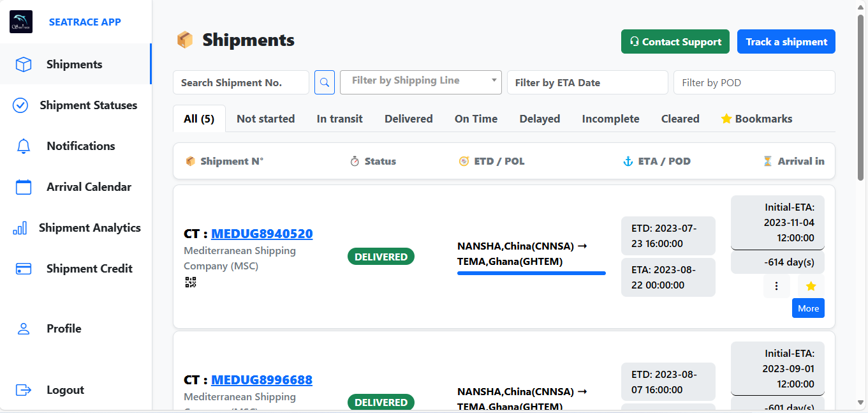Click the Shipments box icon in sidebar
This screenshot has height=413, width=868.
click(24, 64)
